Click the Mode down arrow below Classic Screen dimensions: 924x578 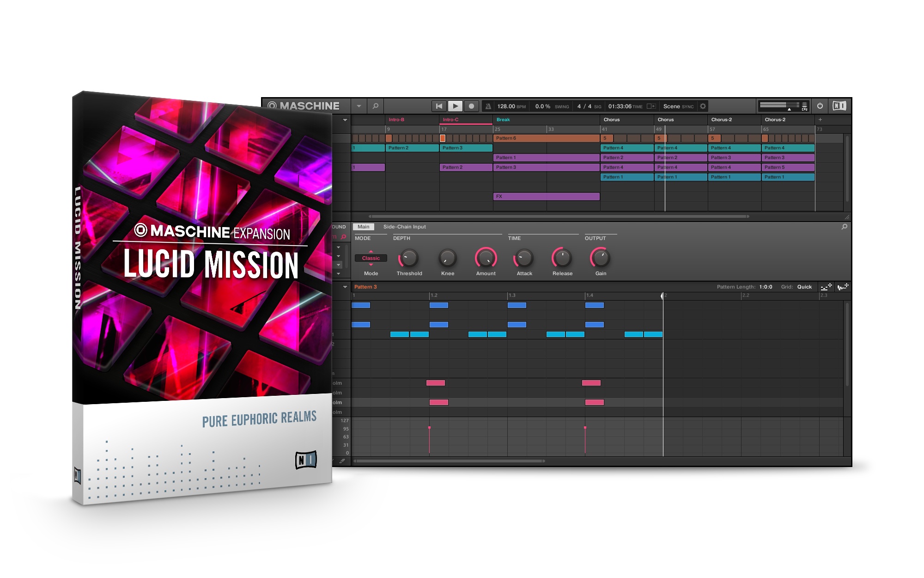click(371, 264)
